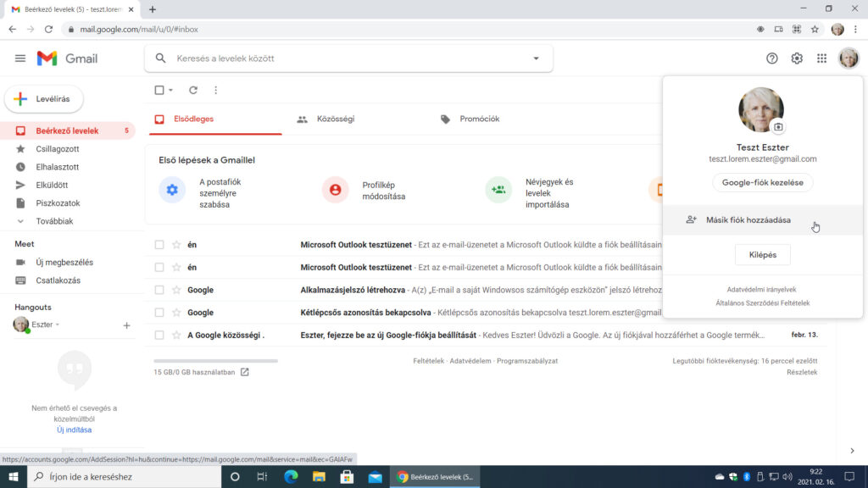The width and height of the screenshot is (868, 488).
Task: Click the Windows Start button
Action: (14, 476)
